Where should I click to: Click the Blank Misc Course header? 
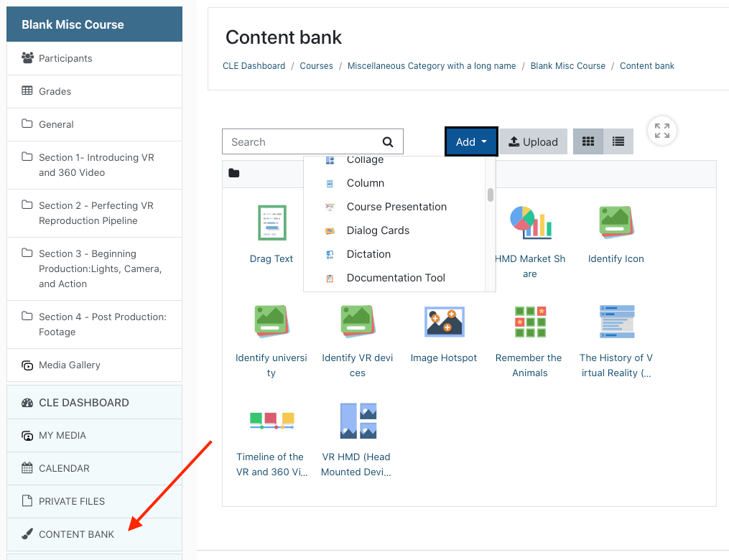(94, 24)
